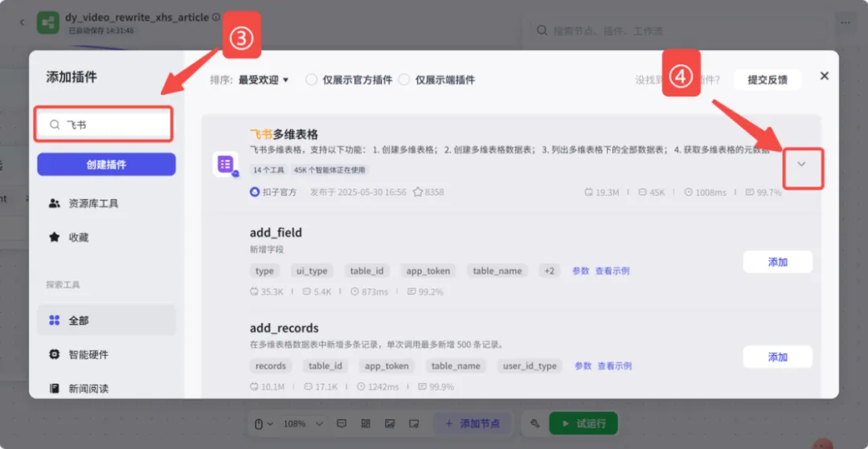Click the four-dot icon beside 全部
868x449 pixels.
[x=55, y=320]
